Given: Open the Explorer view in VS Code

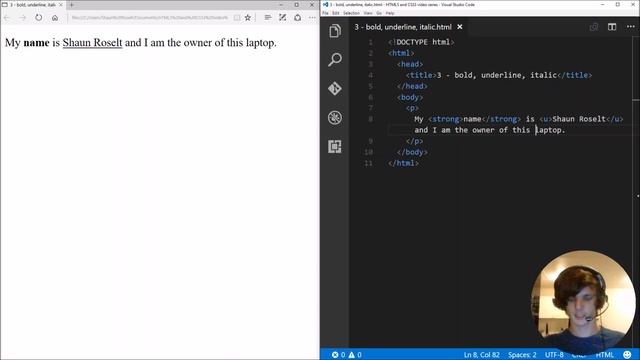Looking at the screenshot, I should point(335,31).
